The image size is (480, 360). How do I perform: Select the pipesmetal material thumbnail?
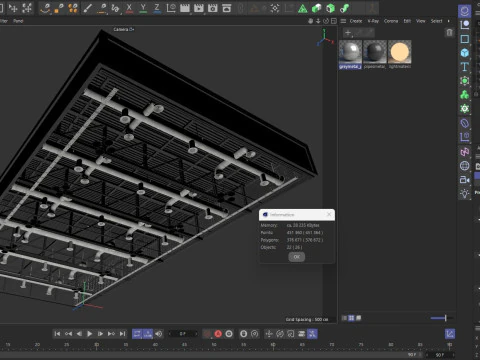(375, 52)
